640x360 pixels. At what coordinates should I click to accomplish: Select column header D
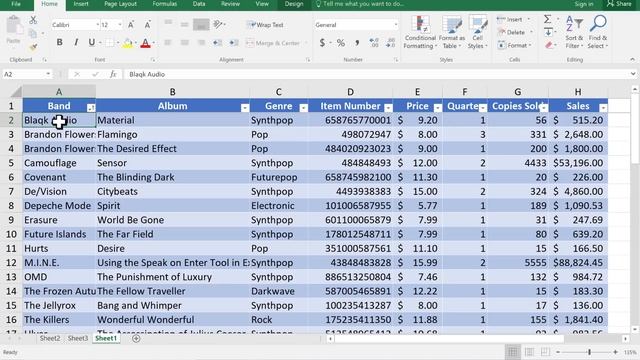click(x=350, y=92)
